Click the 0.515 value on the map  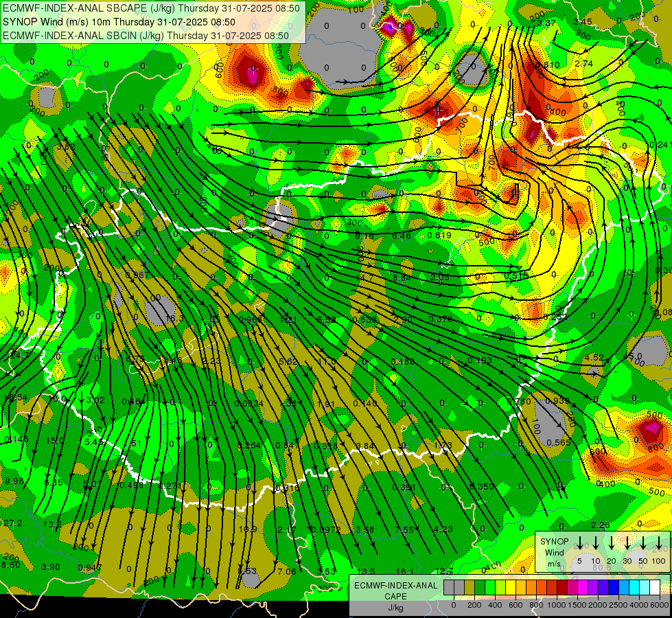(516, 277)
